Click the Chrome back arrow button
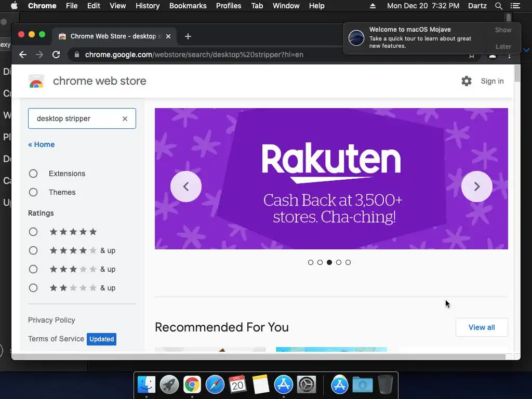Image resolution: width=532 pixels, height=399 pixels. coord(23,55)
